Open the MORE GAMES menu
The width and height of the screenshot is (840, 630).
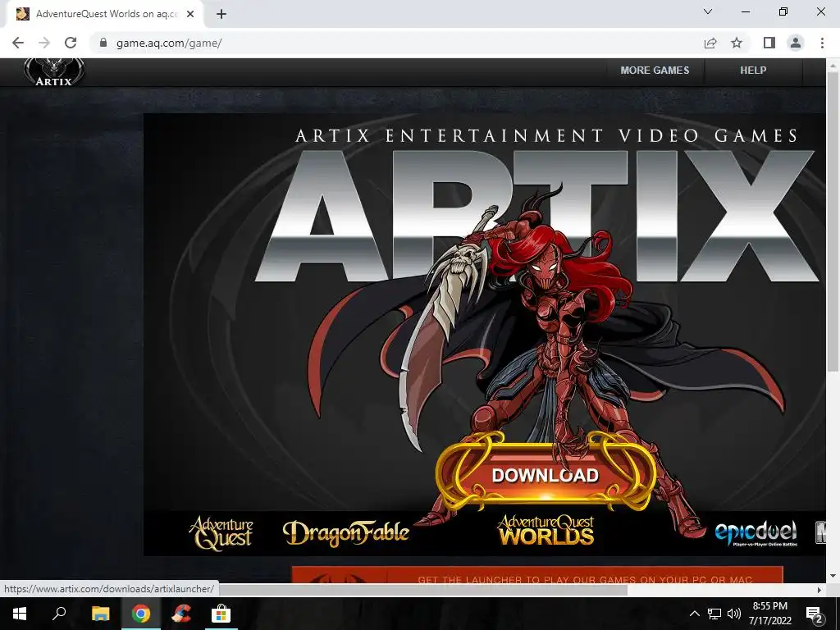[x=655, y=71]
